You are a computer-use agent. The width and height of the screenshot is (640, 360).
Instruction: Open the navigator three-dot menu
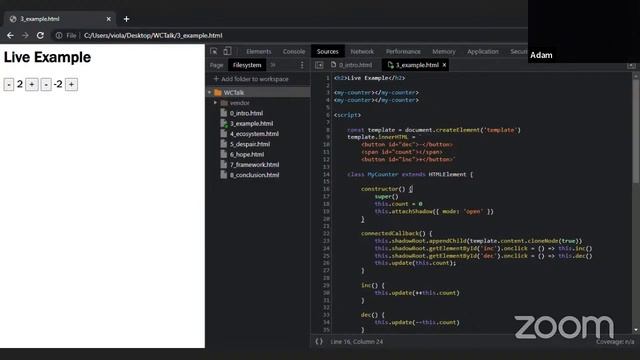(x=302, y=65)
